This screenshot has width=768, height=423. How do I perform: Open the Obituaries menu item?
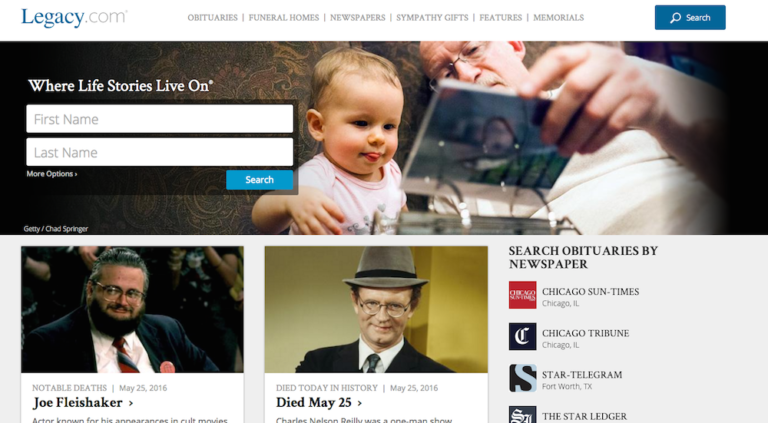click(x=213, y=18)
